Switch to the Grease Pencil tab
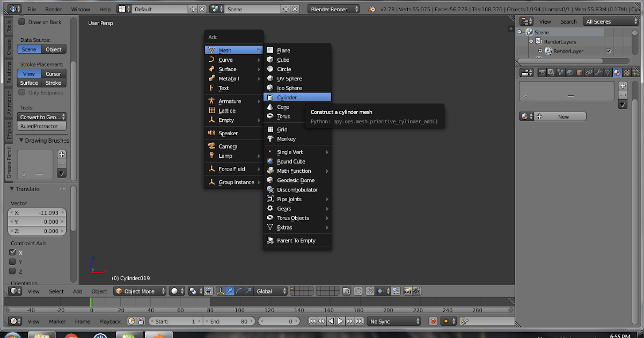The image size is (644, 338). pyautogui.click(x=9, y=163)
